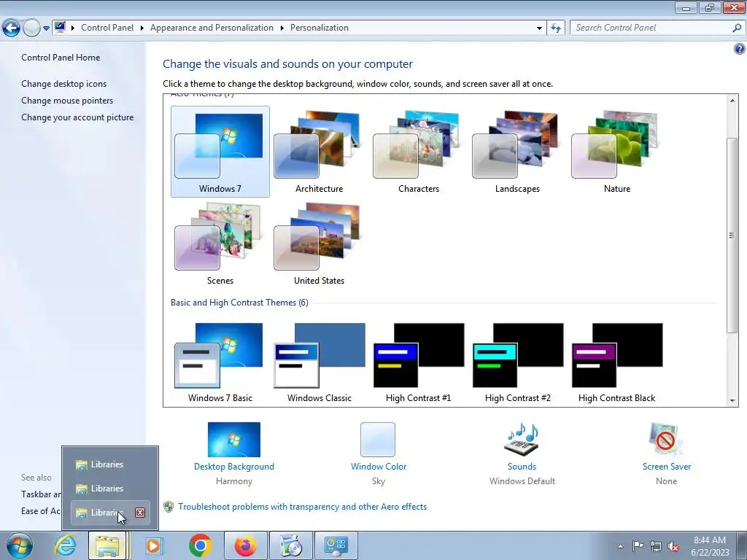The height and width of the screenshot is (560, 747).
Task: Expand the address bar history dropdown
Action: [x=539, y=28]
